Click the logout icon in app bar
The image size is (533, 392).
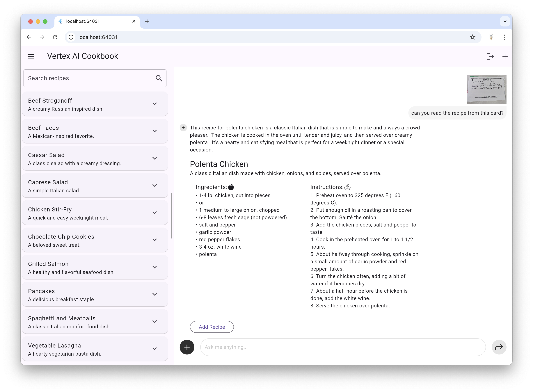tap(490, 56)
